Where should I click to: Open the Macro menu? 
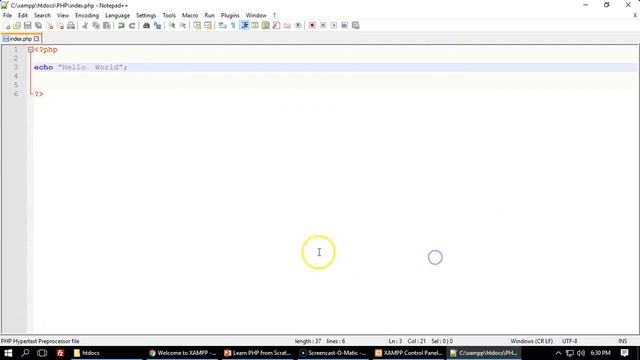[x=190, y=15]
